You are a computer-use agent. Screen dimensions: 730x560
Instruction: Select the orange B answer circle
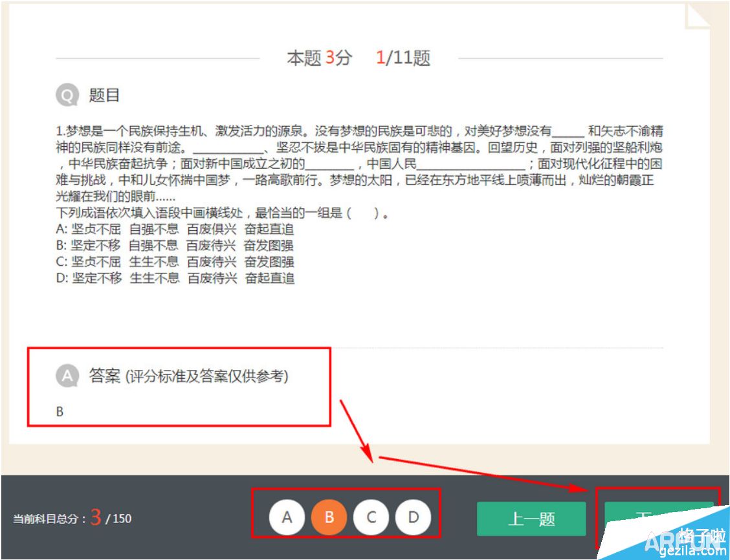(x=329, y=517)
